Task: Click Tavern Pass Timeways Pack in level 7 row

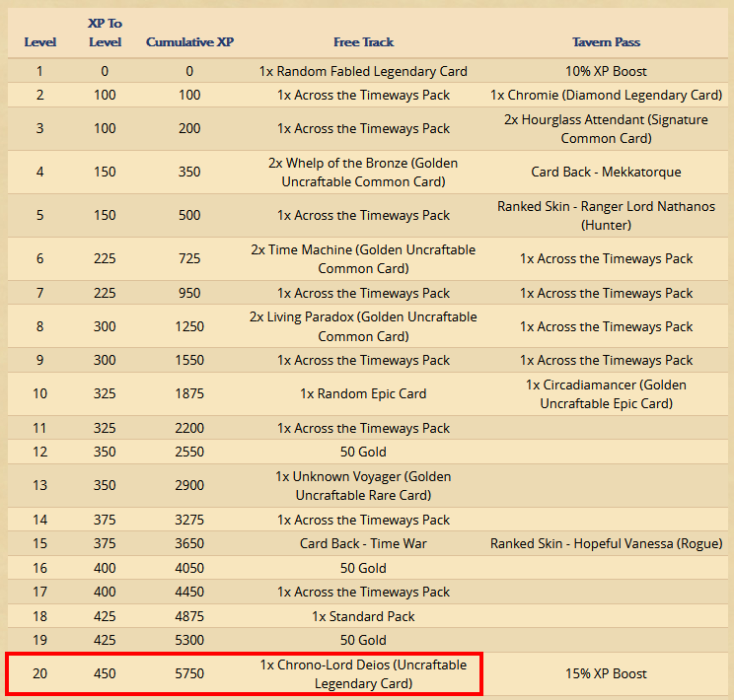Action: [x=606, y=294]
